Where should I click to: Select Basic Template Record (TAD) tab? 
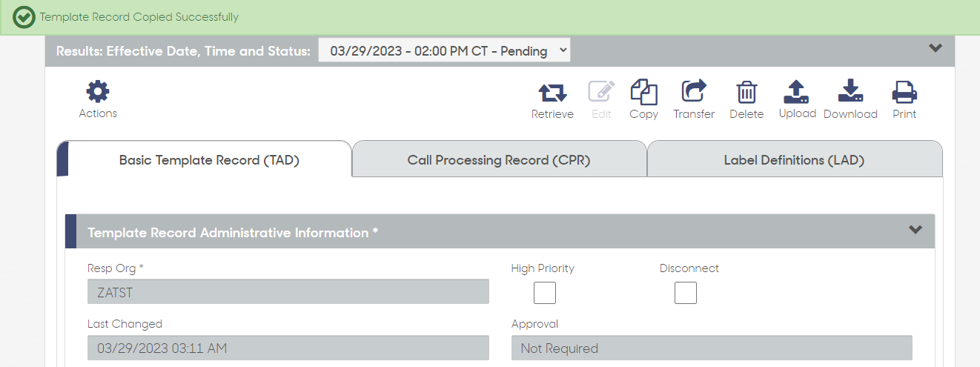point(208,159)
